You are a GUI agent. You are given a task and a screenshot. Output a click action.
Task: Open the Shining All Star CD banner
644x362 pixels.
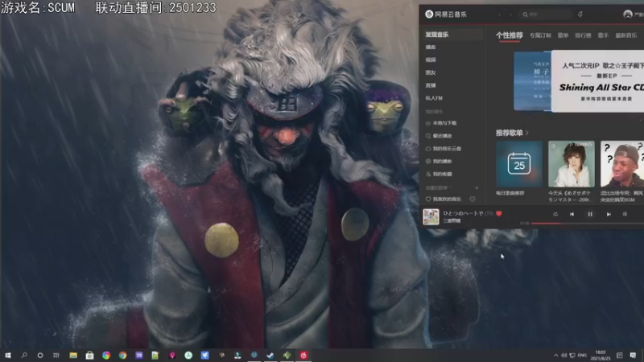597,81
